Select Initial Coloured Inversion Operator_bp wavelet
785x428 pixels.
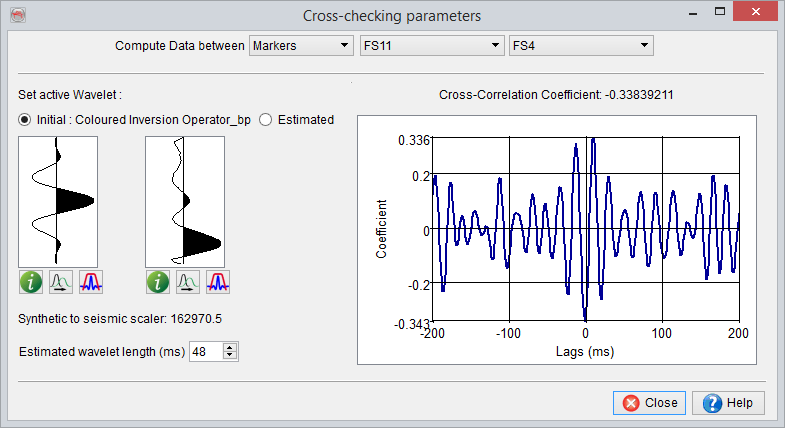click(25, 119)
